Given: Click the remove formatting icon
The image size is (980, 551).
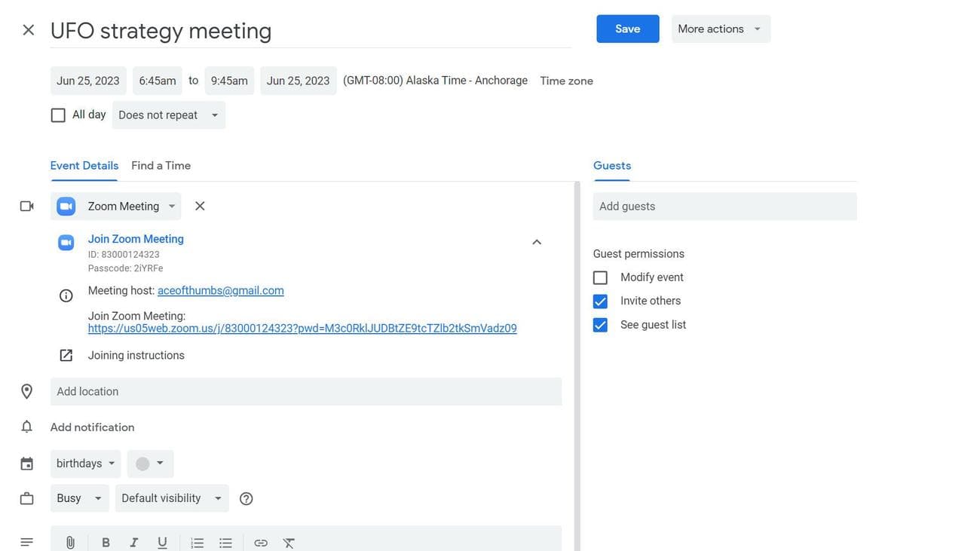Looking at the screenshot, I should (x=289, y=543).
